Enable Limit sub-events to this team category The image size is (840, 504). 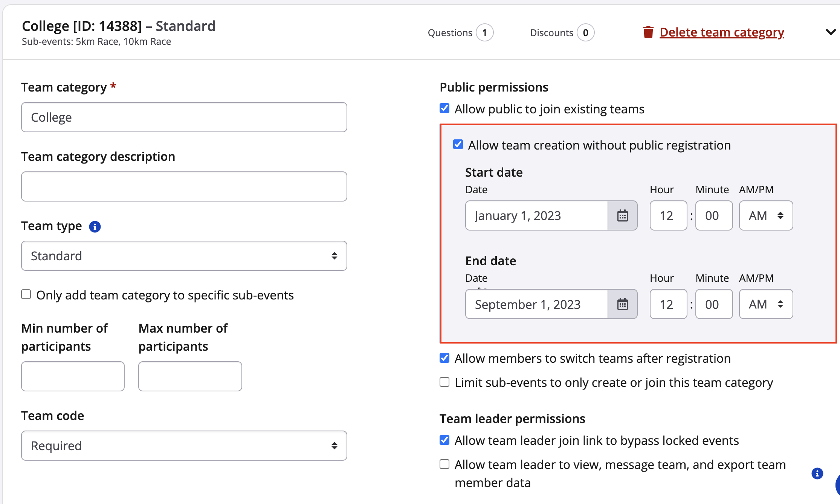click(x=444, y=382)
